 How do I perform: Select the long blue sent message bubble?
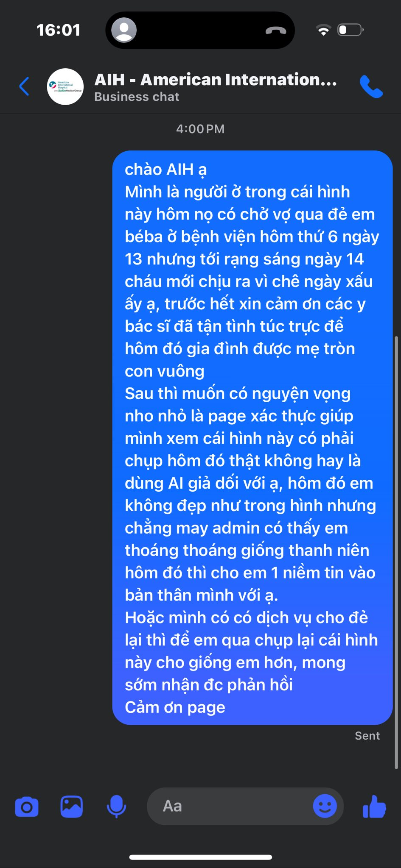click(x=252, y=437)
